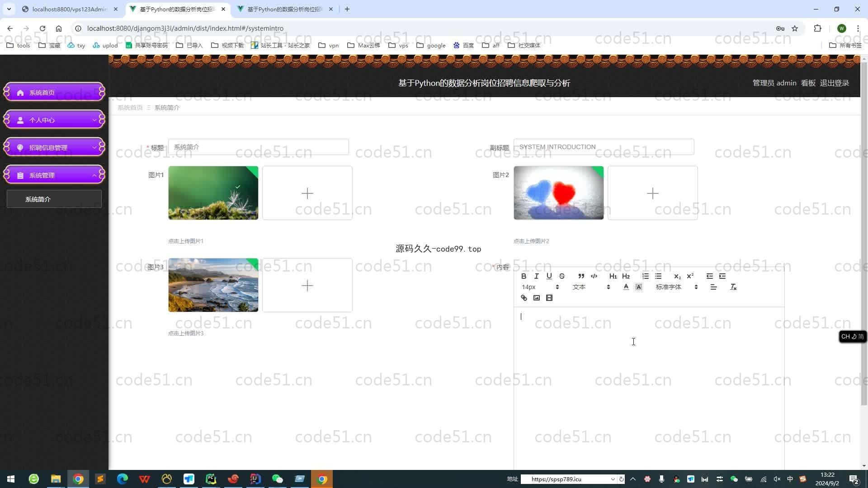Open the 标准字体 font family dropdown
Screen dimensions: 868x488
pos(677,287)
